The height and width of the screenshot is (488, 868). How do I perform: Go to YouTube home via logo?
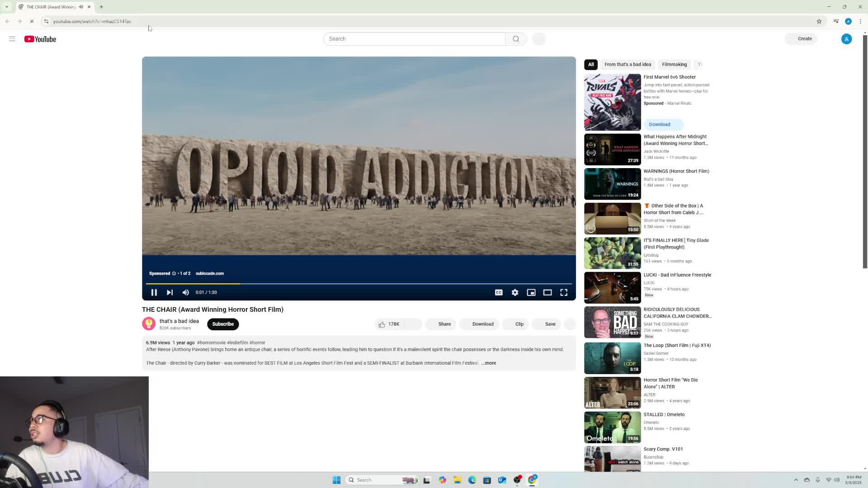pos(40,39)
